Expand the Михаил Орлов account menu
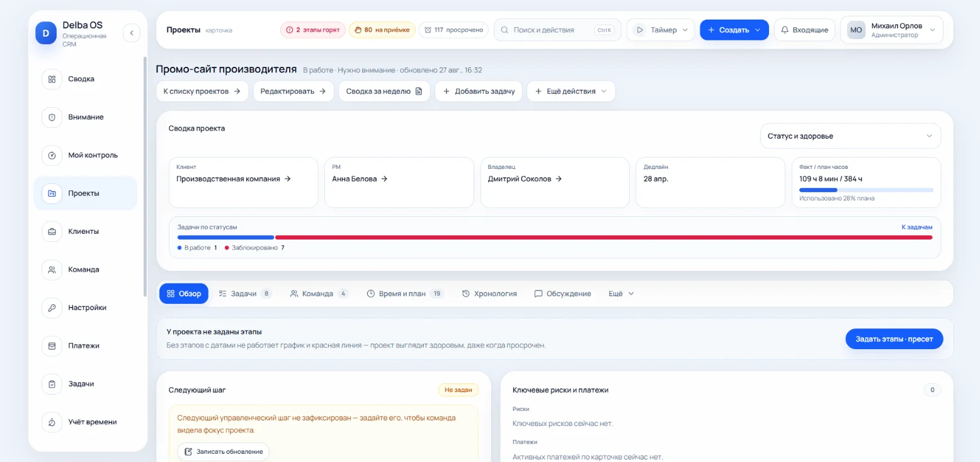This screenshot has width=980, height=462. click(892, 30)
